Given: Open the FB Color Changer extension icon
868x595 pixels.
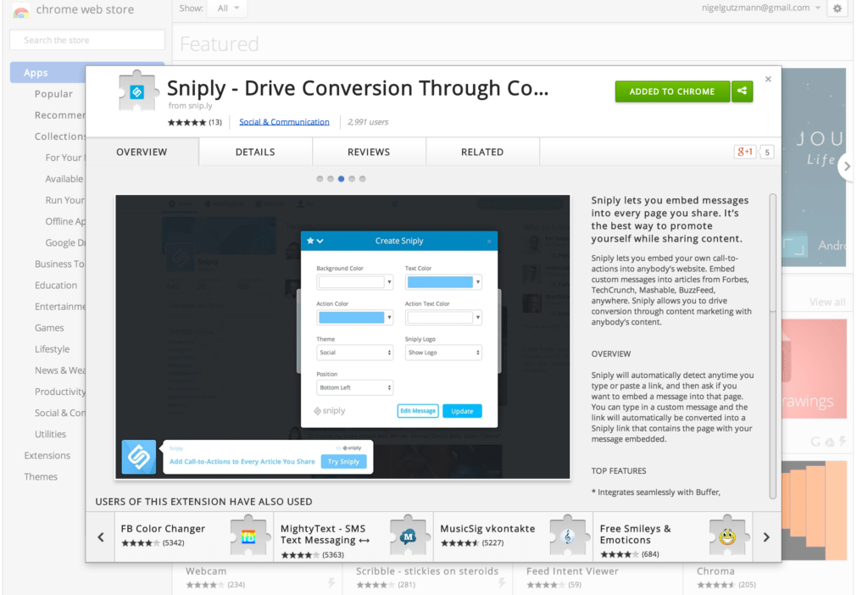Looking at the screenshot, I should [248, 535].
